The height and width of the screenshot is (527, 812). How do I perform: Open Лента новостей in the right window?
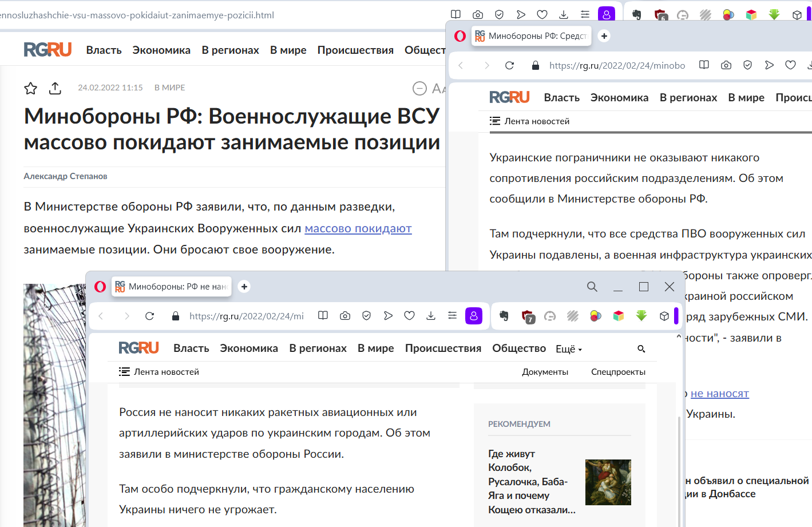pyautogui.click(x=529, y=121)
